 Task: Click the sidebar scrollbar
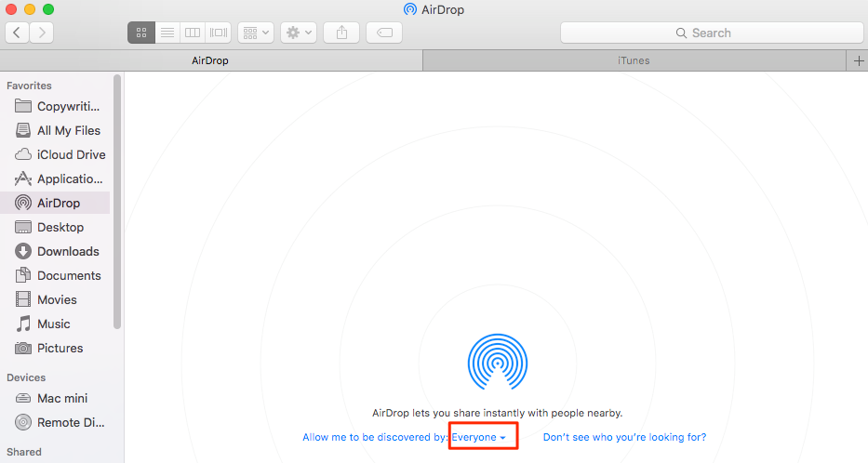(117, 202)
